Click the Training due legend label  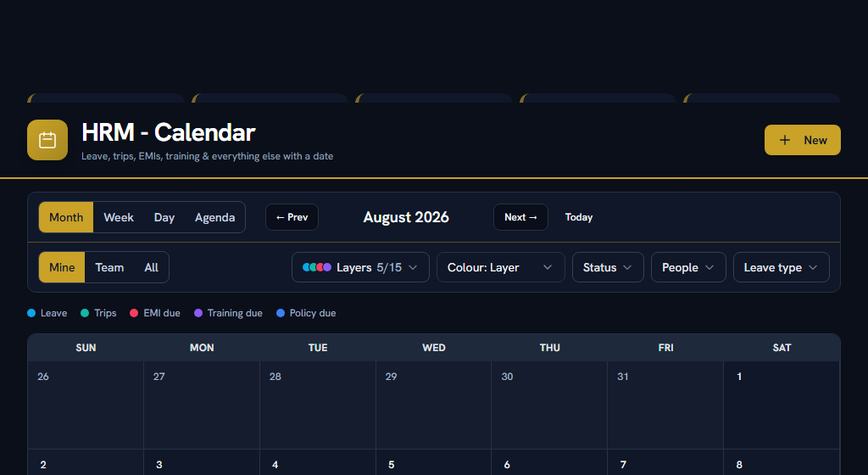point(235,313)
